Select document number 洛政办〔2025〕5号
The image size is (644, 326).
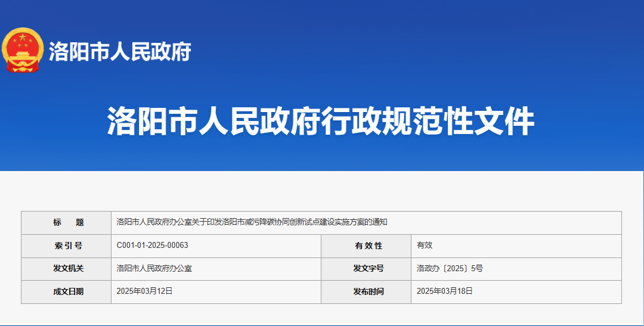450,269
